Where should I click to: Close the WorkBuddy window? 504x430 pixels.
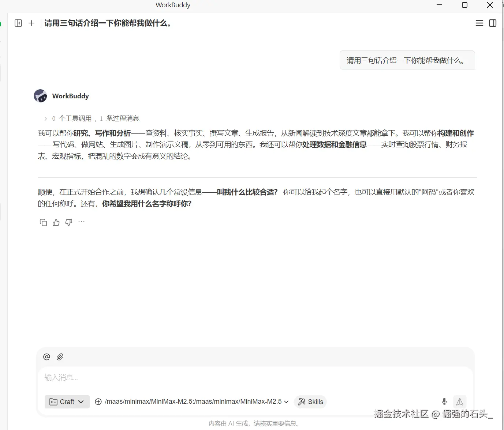pos(490,5)
